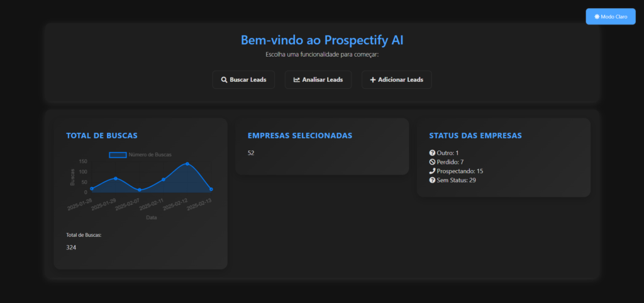Open the Buscar Leads text label
The image size is (644, 303).
[248, 80]
